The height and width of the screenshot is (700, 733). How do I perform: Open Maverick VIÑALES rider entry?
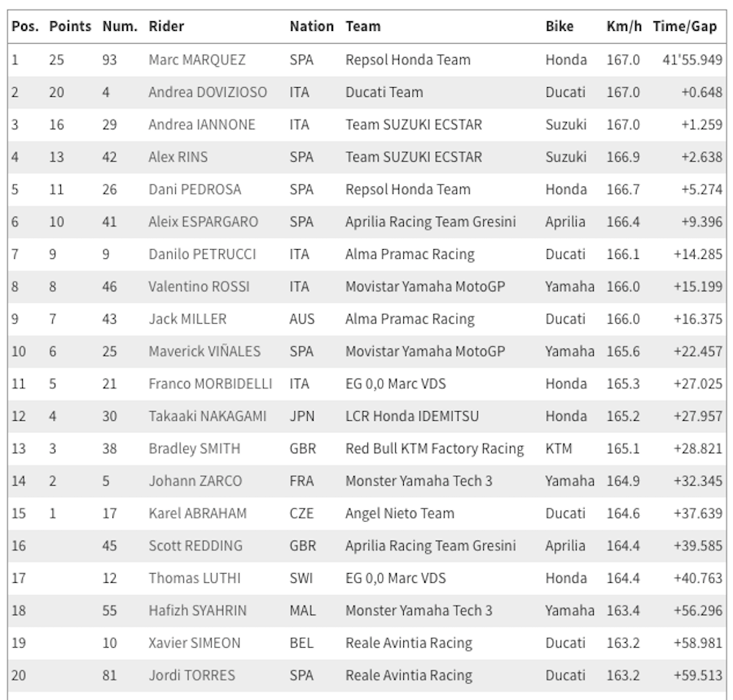[x=204, y=352]
